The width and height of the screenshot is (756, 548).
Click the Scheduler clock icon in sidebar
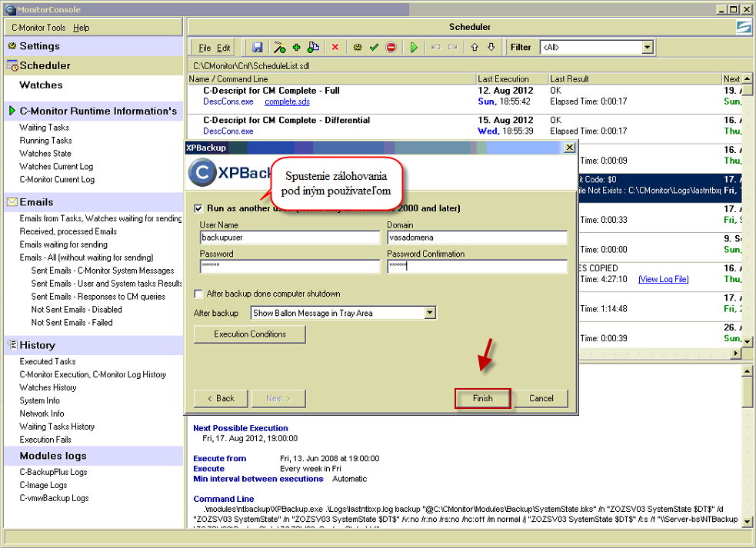[x=12, y=65]
